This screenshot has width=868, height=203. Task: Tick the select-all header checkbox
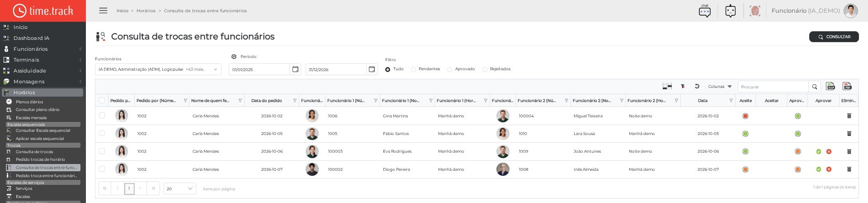pyautogui.click(x=102, y=101)
